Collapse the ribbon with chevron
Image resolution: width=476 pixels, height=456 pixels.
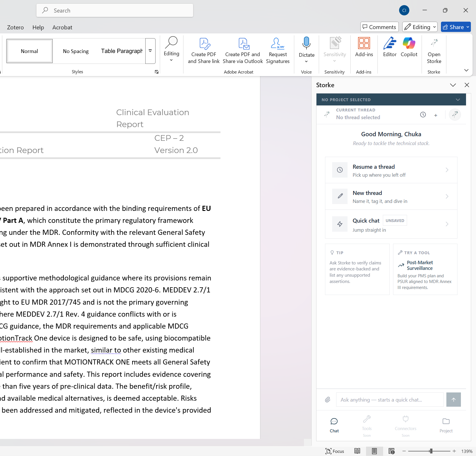point(466,70)
